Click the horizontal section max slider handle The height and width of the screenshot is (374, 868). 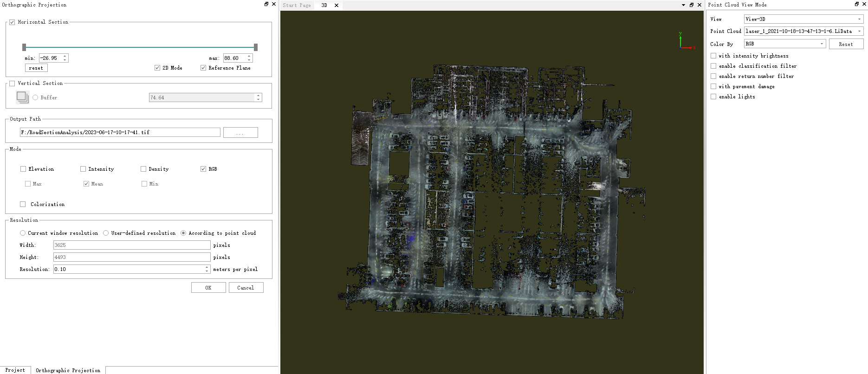click(256, 47)
